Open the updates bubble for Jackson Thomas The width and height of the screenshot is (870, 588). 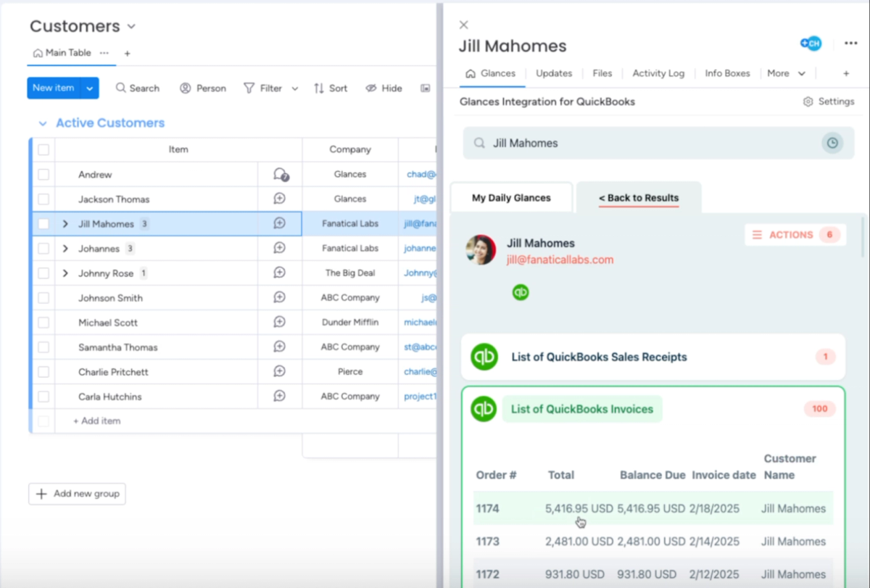(x=279, y=199)
